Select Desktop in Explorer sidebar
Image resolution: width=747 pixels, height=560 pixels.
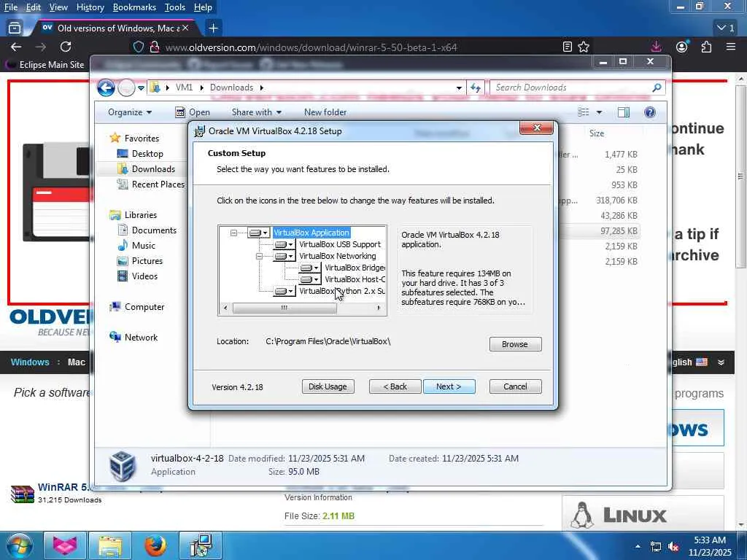147,154
